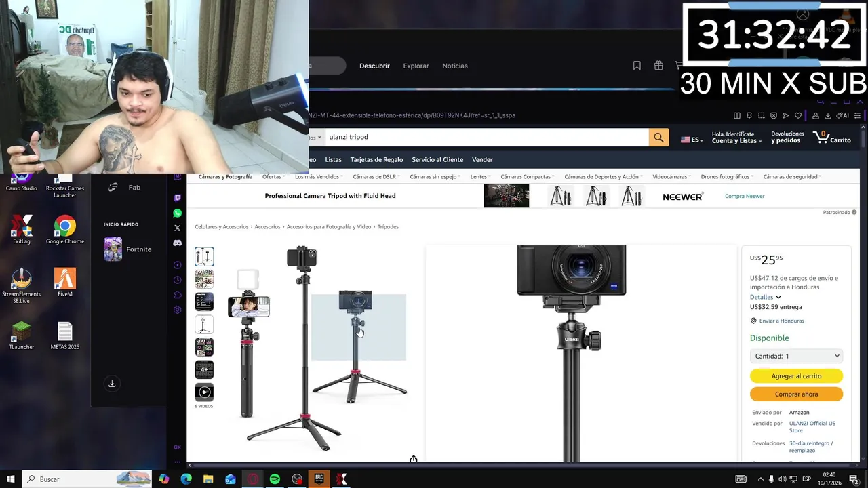Screen dimensions: 868x488
Task: Click the Opera split screen icon
Action: pos(737,116)
